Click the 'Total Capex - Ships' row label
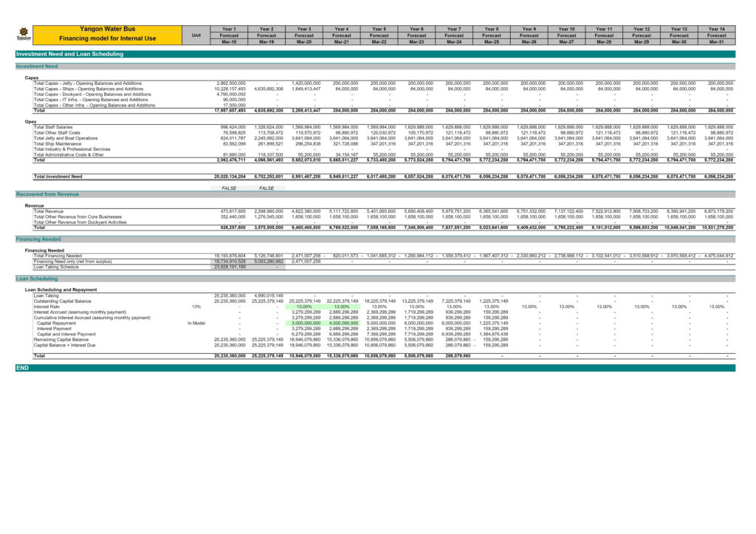This screenshot has width=756, height=534. pos(89,89)
